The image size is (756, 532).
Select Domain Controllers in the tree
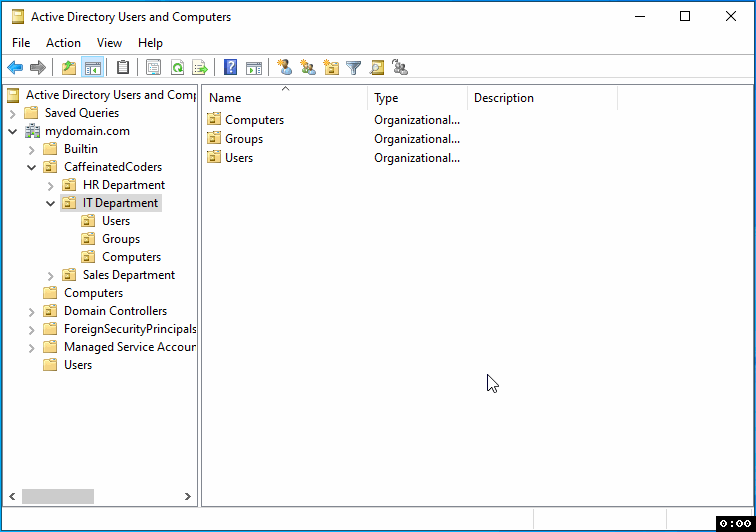click(x=115, y=311)
